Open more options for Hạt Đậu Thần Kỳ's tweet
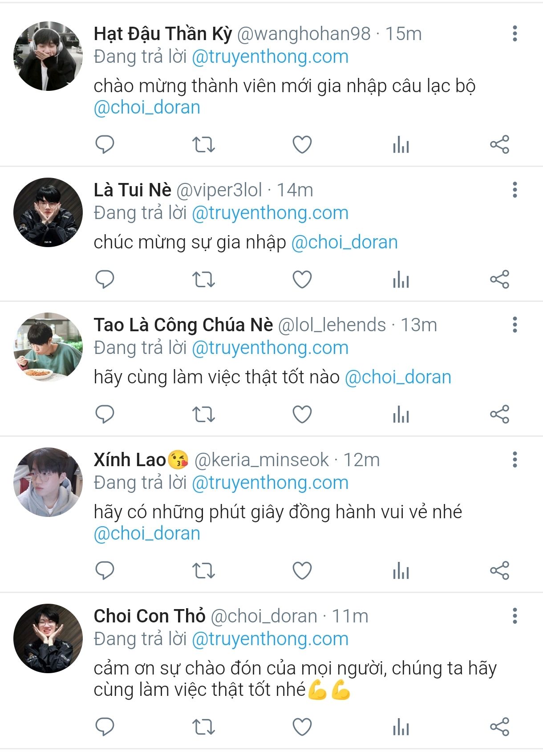This screenshot has width=543, height=756. coord(515,33)
